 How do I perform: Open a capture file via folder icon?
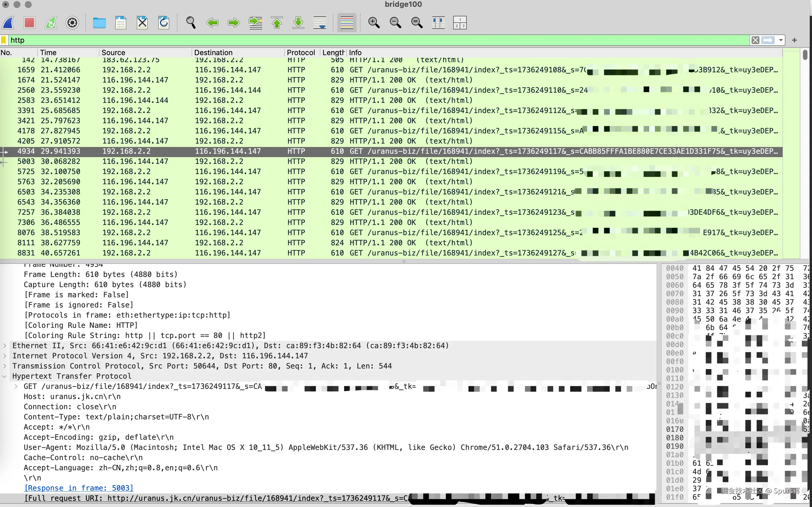pos(99,23)
